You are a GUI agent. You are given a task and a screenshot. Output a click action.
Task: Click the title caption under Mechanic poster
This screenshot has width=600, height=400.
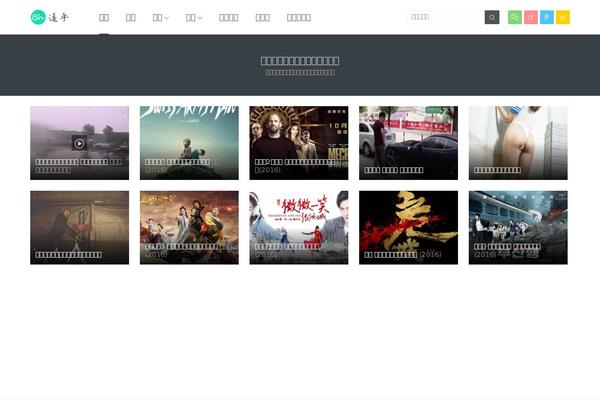coord(295,166)
